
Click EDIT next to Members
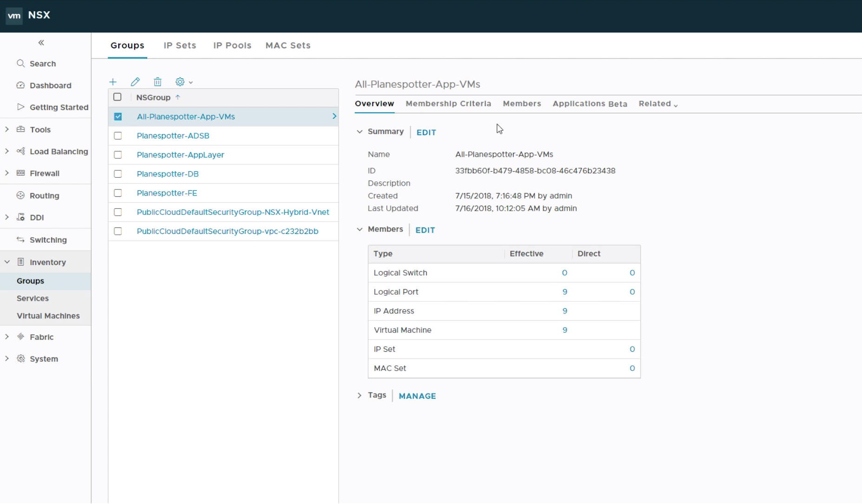point(425,230)
